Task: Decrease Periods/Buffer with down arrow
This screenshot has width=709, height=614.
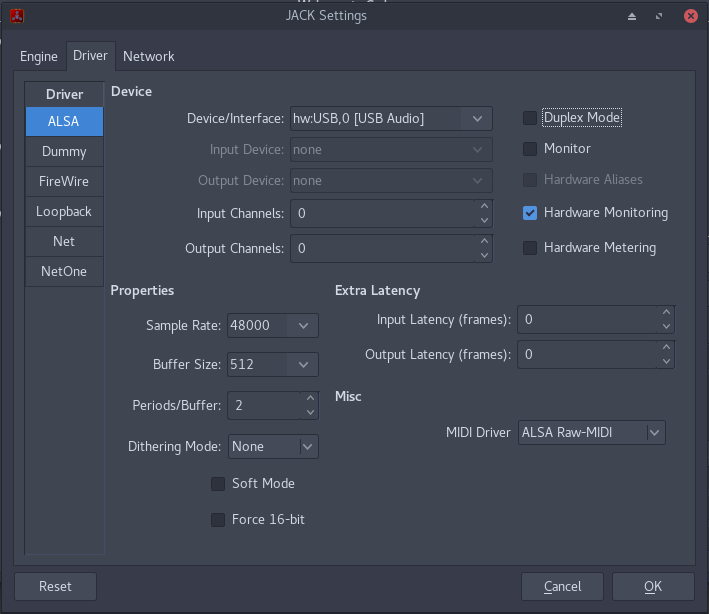Action: click(310, 412)
